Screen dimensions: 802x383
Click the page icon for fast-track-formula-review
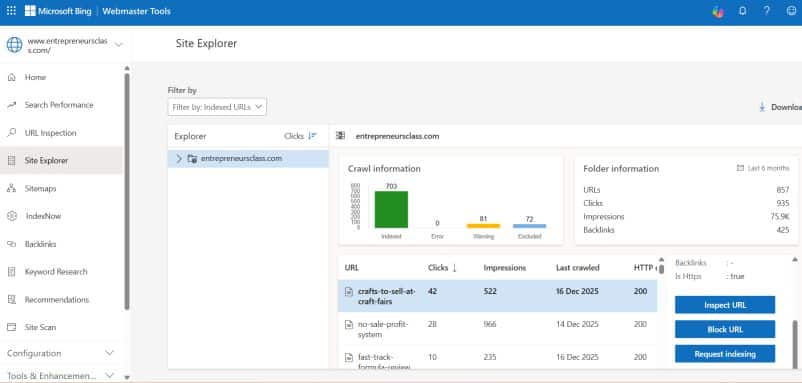pyautogui.click(x=349, y=357)
